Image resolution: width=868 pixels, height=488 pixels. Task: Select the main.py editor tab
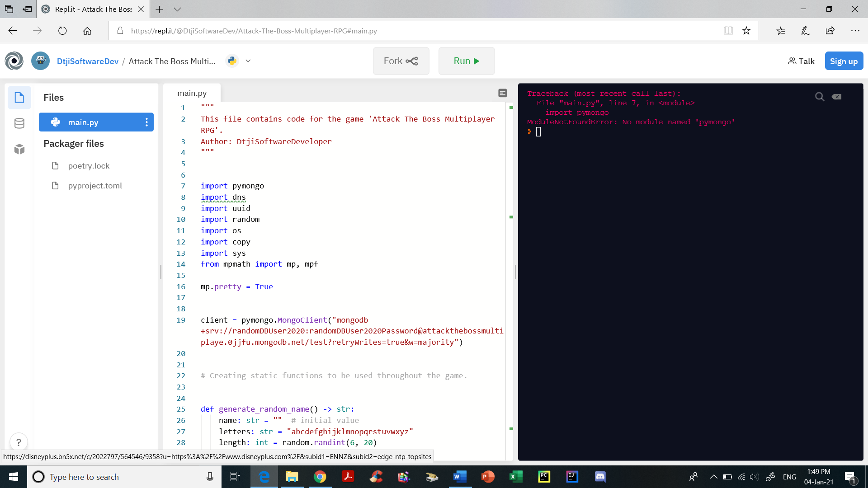click(192, 93)
